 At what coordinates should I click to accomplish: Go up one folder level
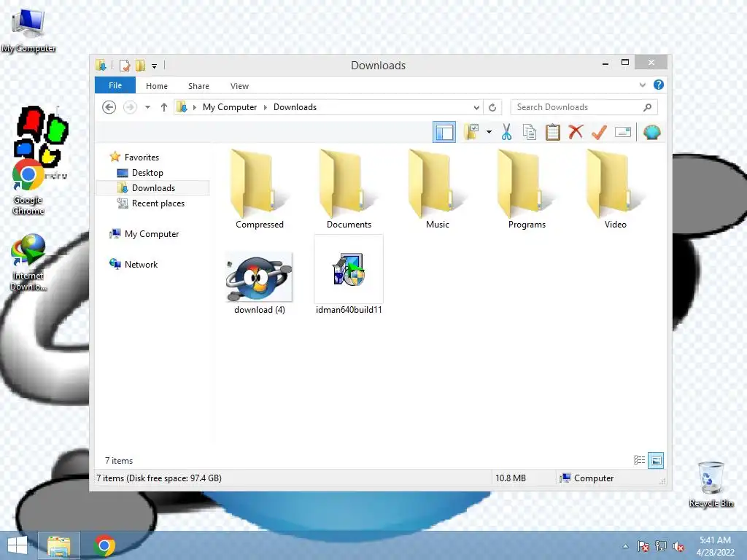click(164, 107)
